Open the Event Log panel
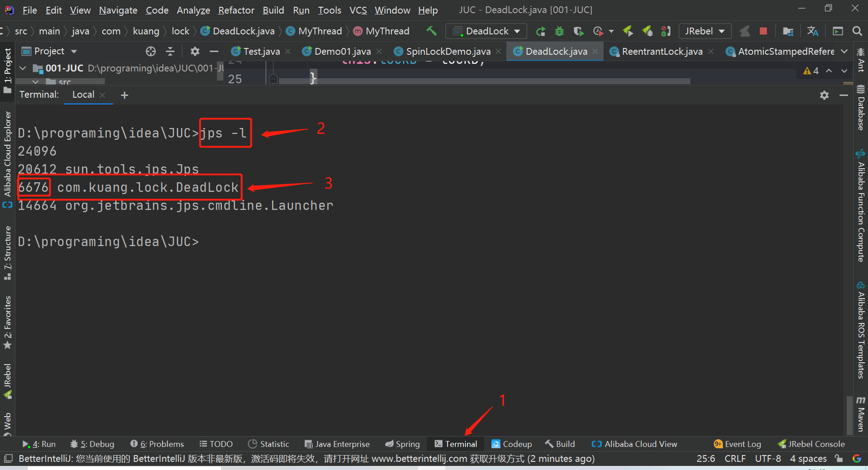 (737, 444)
